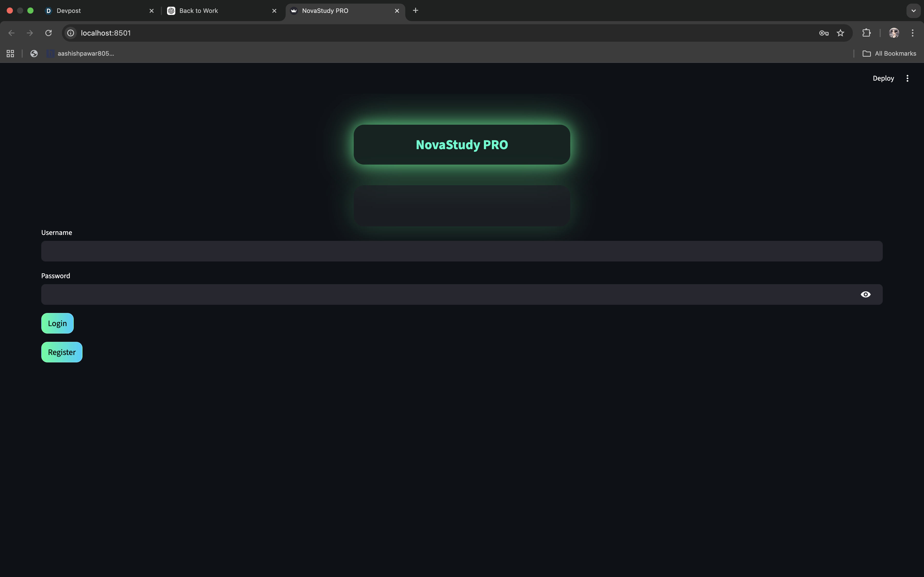Viewport: 924px width, 577px height.
Task: Open a new browser tab
Action: [x=415, y=11]
